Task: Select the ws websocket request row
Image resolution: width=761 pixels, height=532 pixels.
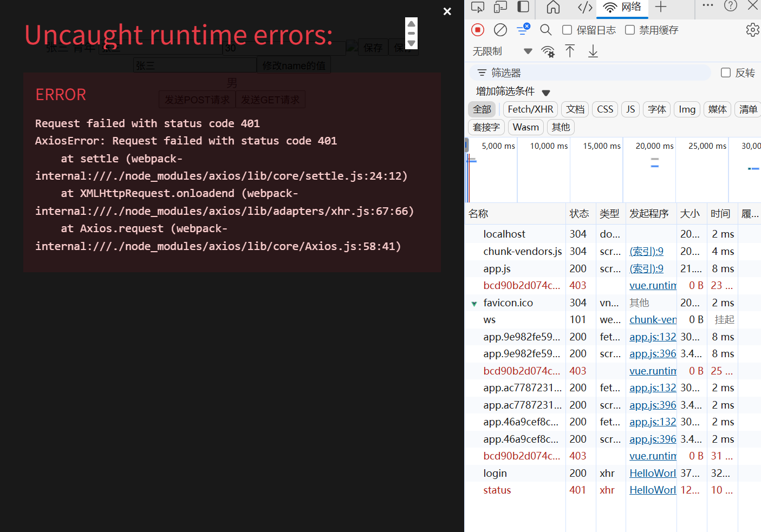Action: click(x=613, y=320)
